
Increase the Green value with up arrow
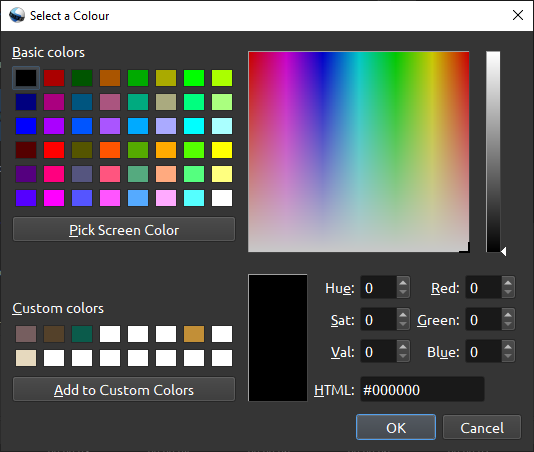click(x=508, y=314)
